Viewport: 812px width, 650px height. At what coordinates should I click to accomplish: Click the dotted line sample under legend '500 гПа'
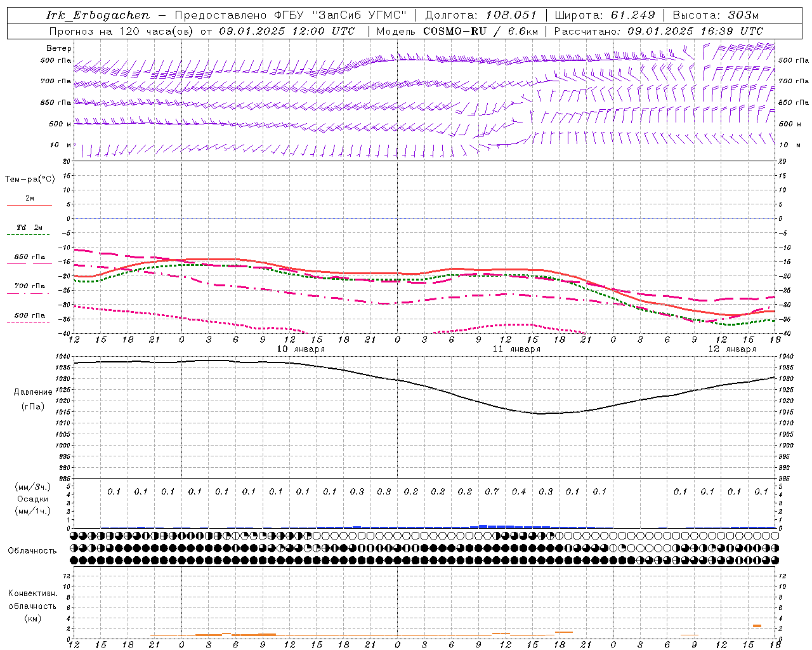point(29,322)
